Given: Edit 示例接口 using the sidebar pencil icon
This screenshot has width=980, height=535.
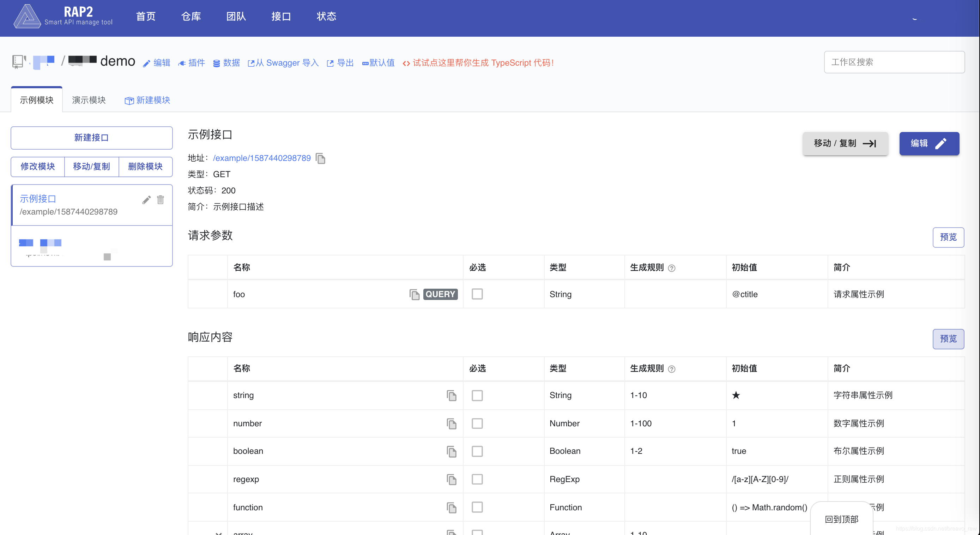Looking at the screenshot, I should point(146,200).
